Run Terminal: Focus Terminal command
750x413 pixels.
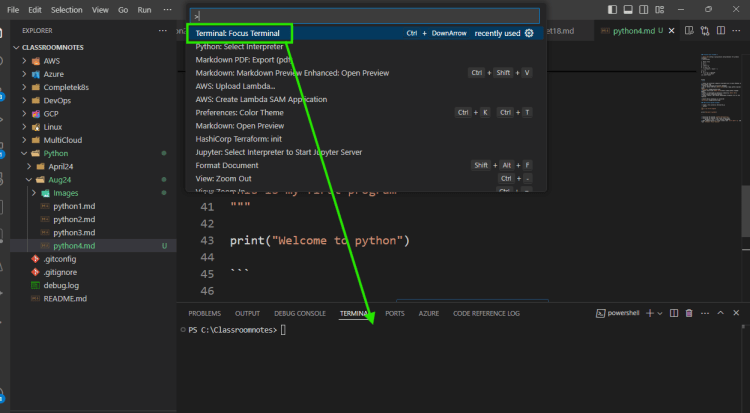pos(366,33)
